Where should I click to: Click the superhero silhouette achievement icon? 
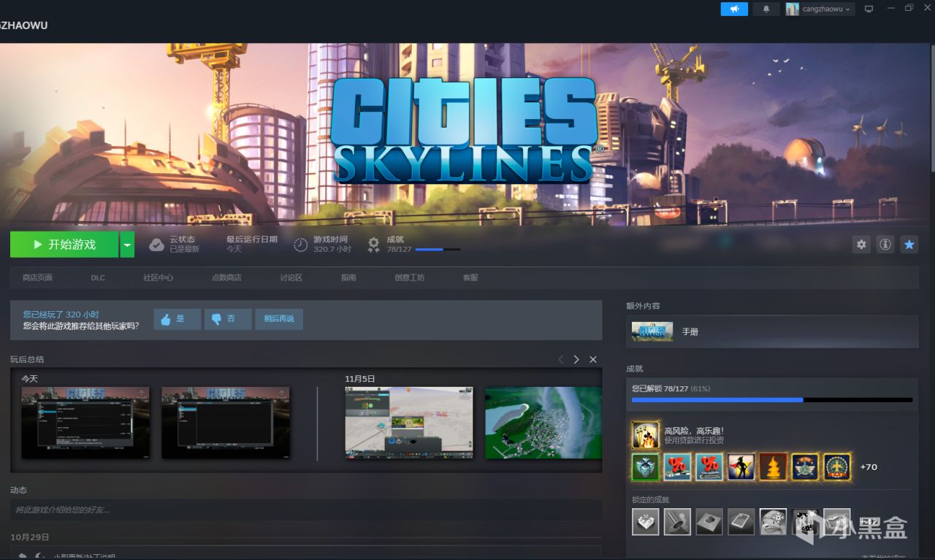pyautogui.click(x=741, y=467)
